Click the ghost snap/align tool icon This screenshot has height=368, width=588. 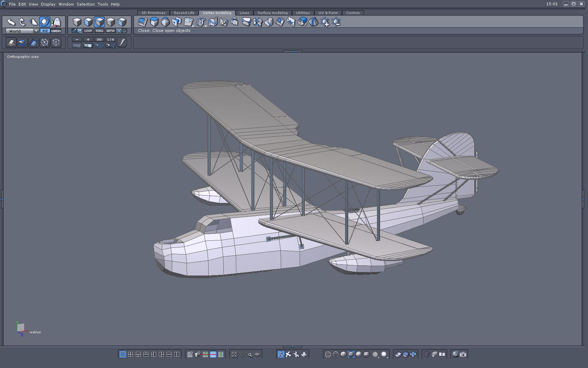click(x=56, y=22)
